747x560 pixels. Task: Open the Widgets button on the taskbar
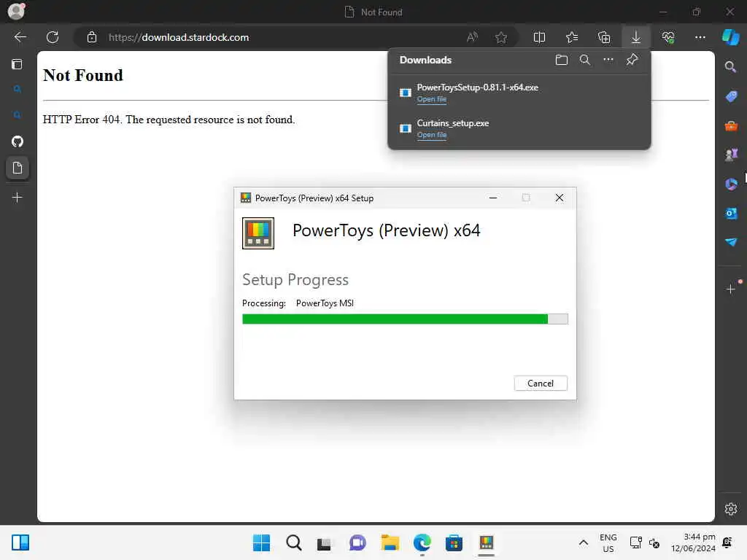tap(20, 542)
